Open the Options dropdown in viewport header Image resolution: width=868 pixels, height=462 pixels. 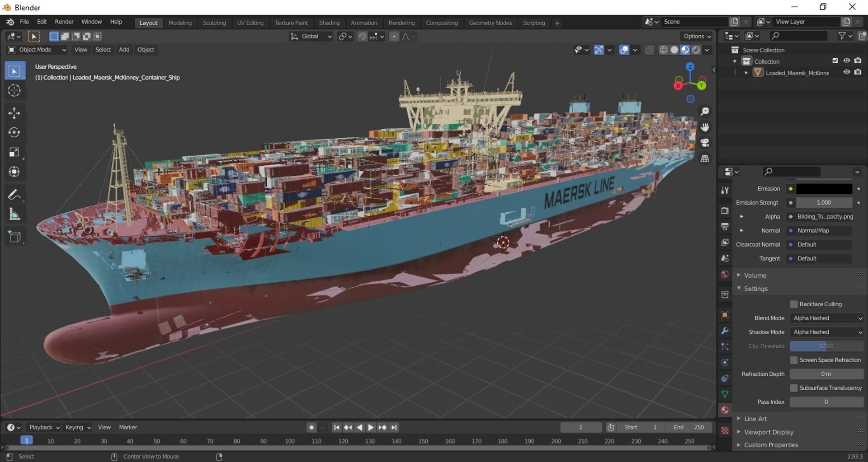(x=697, y=36)
